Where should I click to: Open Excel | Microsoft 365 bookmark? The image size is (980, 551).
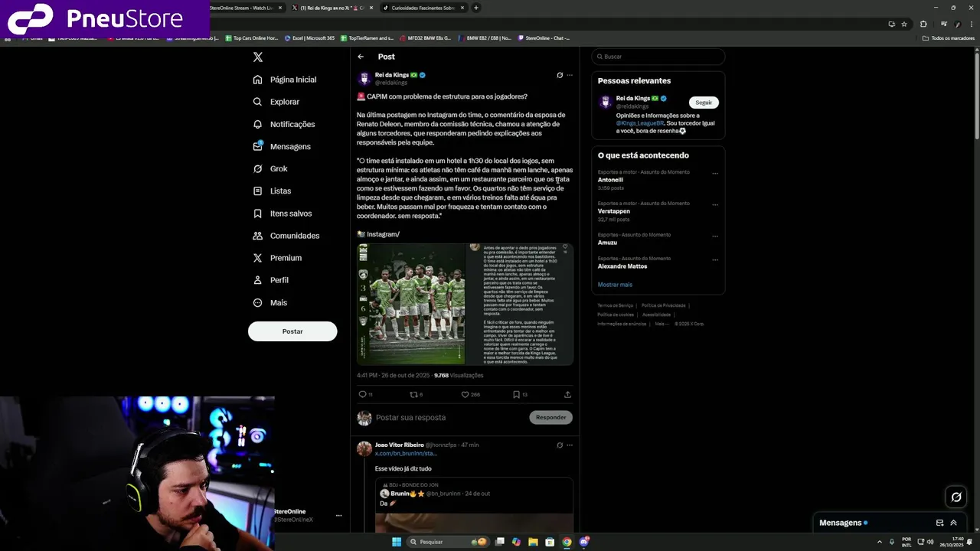tap(309, 37)
